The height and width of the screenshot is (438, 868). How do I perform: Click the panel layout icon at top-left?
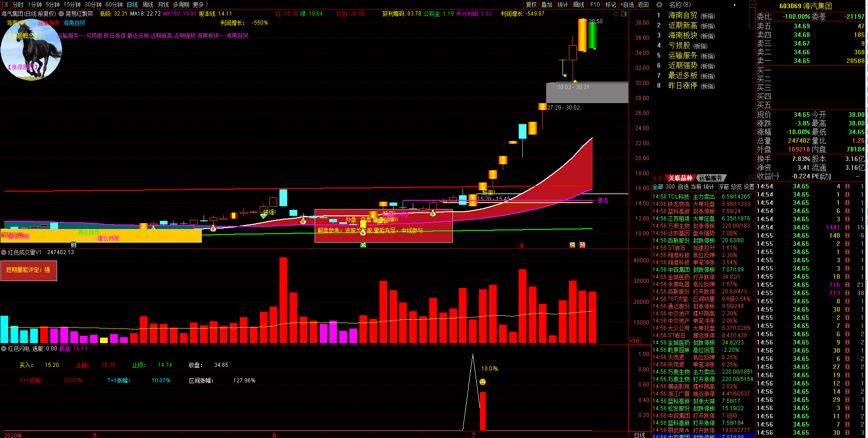coord(6,5)
